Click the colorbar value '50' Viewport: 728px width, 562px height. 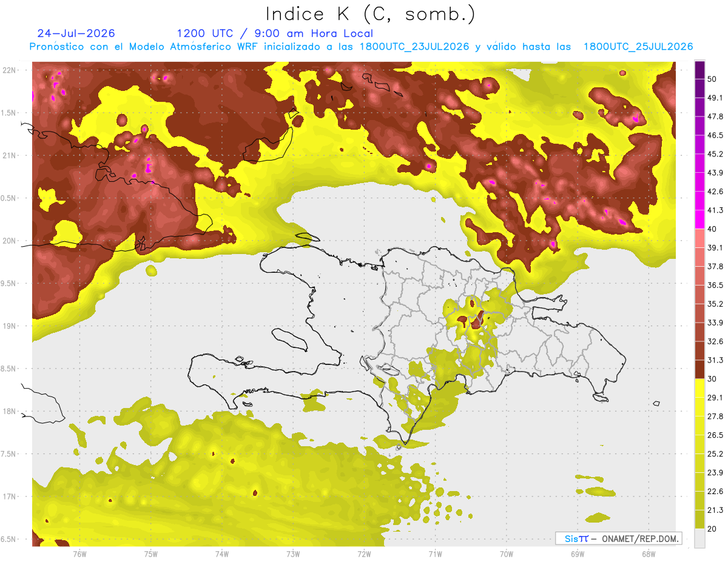712,79
